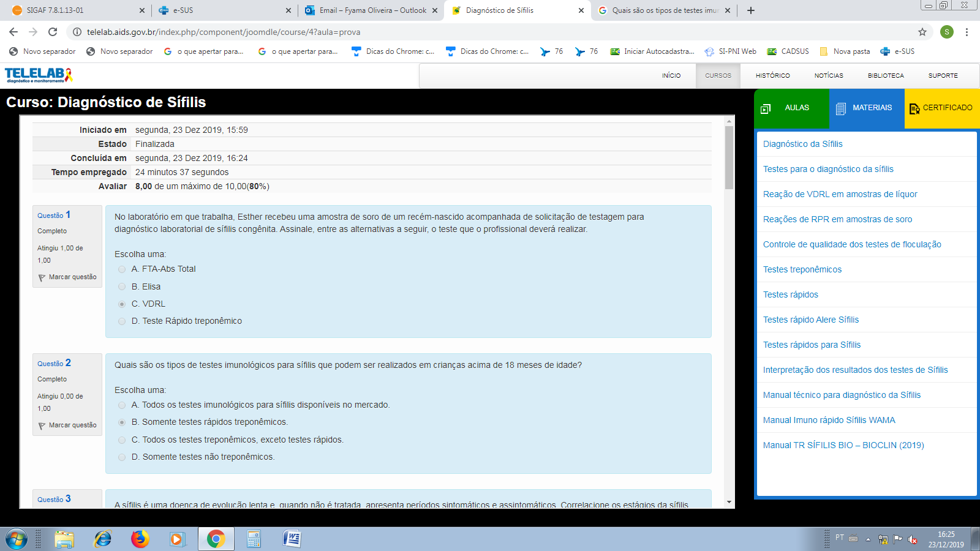
Task: Open Word from the taskbar
Action: 292,539
